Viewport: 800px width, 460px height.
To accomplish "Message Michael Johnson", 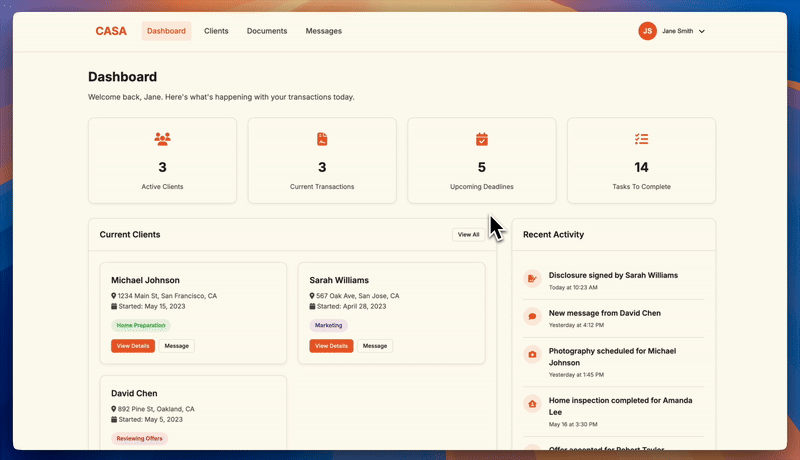I will coord(177,346).
